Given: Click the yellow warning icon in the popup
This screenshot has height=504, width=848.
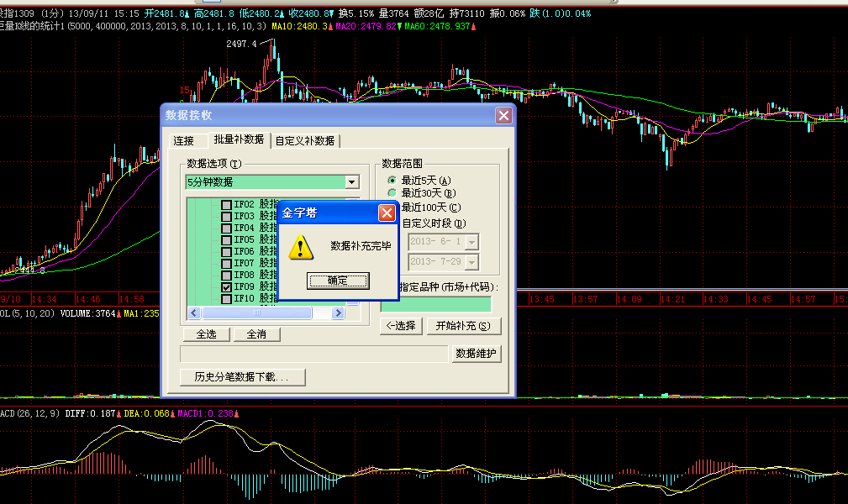Looking at the screenshot, I should coord(298,247).
